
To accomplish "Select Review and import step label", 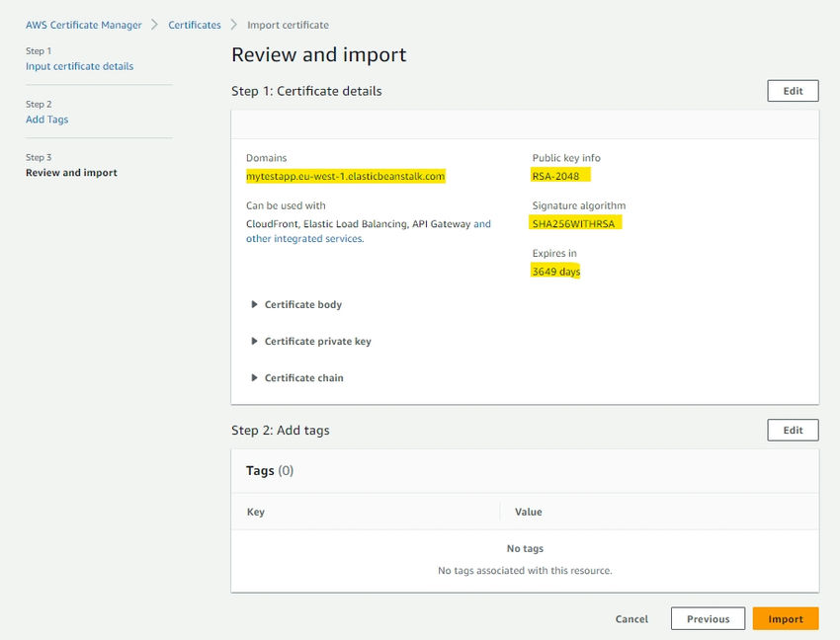I will pos(71,173).
